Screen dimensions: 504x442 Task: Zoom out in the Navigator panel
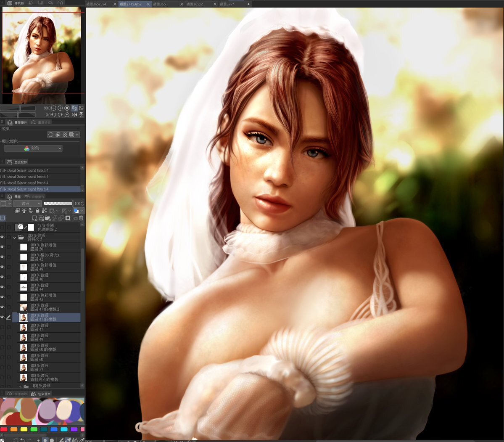tap(54, 108)
